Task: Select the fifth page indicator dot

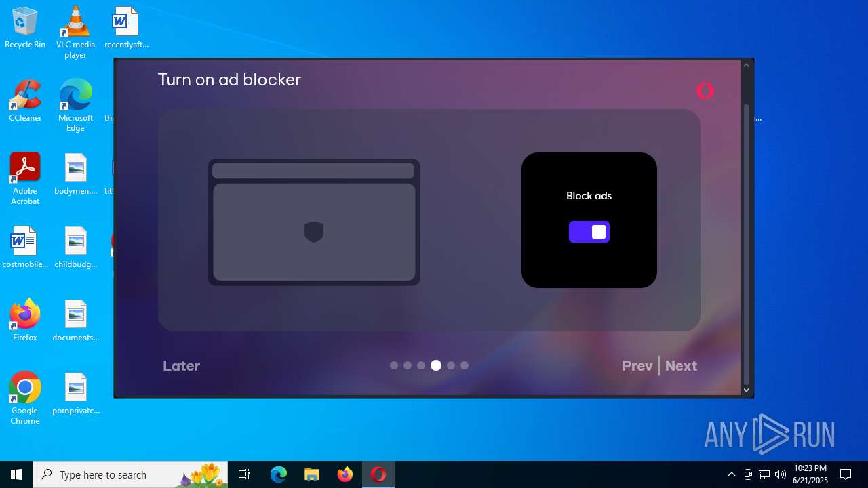Action: click(451, 365)
